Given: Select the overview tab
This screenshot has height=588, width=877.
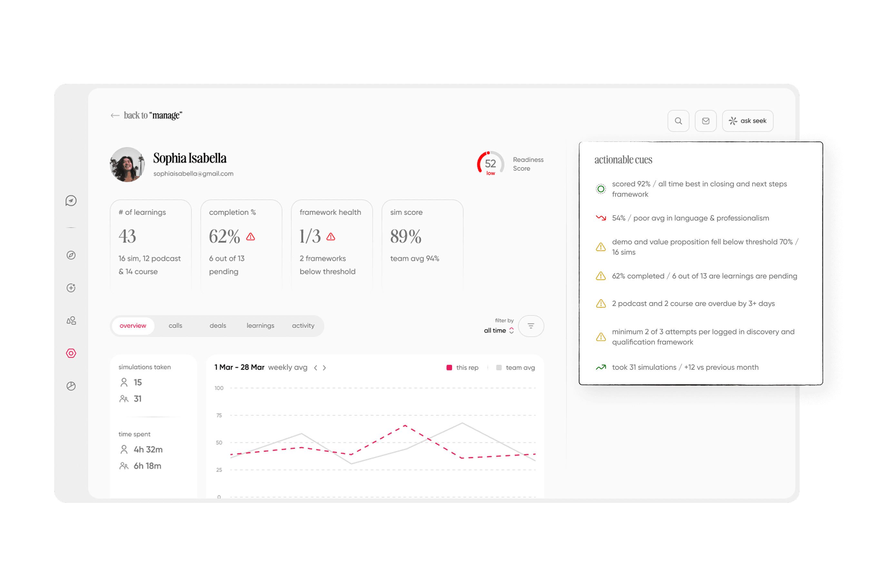Looking at the screenshot, I should pyautogui.click(x=133, y=326).
